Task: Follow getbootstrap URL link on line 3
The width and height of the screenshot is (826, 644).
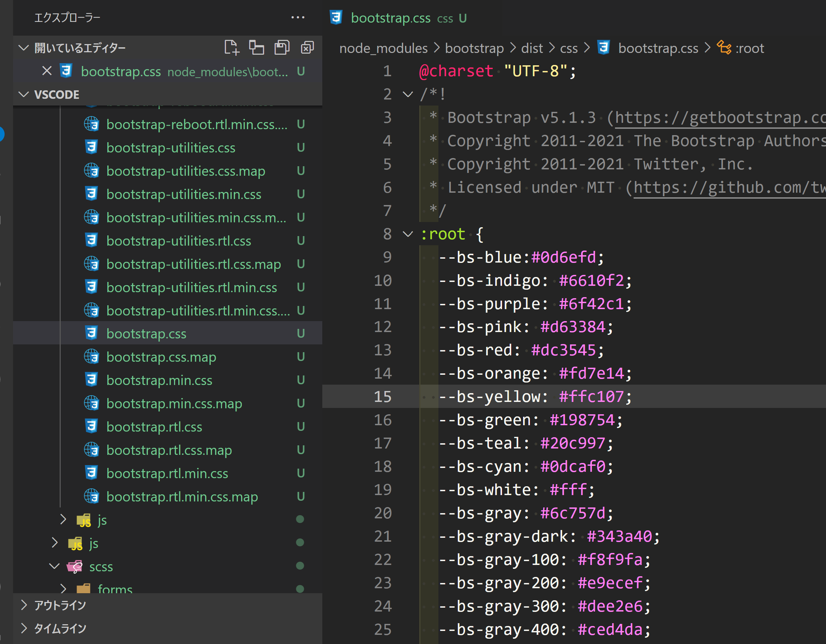Action: tap(720, 118)
